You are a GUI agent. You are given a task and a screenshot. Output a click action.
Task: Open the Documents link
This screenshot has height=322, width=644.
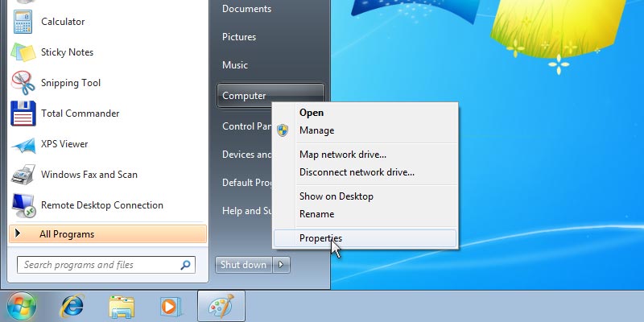point(246,9)
